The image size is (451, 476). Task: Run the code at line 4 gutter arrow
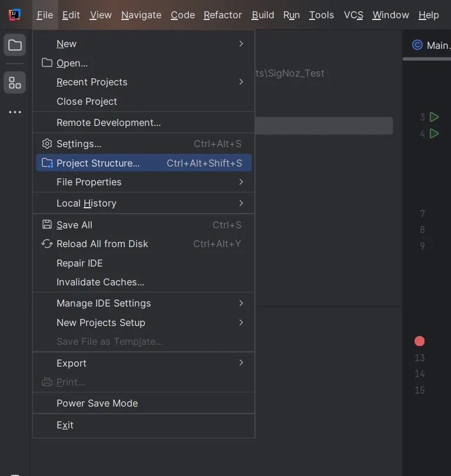point(434,133)
